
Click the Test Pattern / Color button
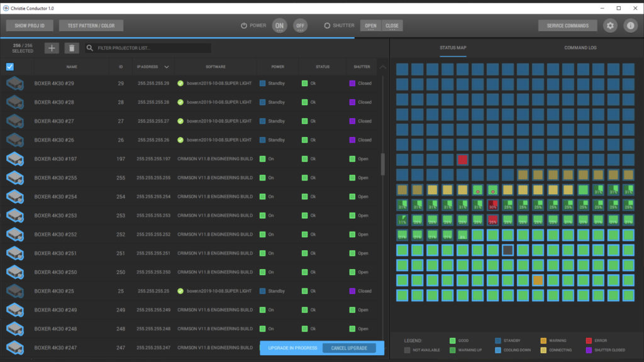(91, 26)
